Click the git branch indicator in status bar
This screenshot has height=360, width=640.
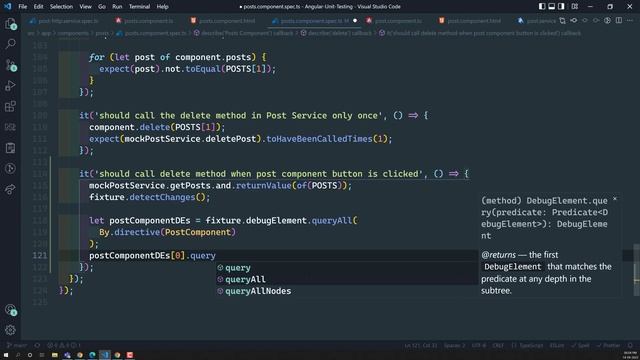click(x=16, y=345)
